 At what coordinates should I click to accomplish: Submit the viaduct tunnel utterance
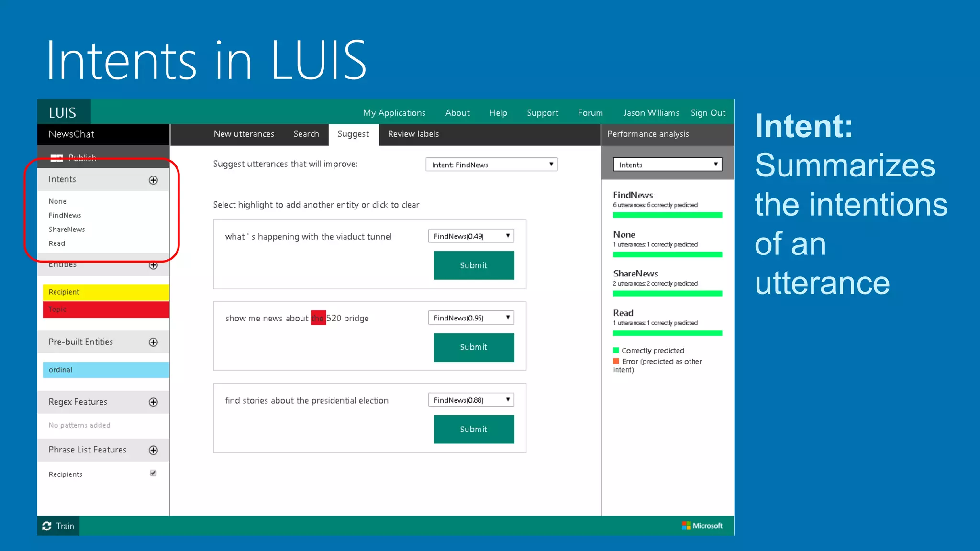tap(474, 265)
